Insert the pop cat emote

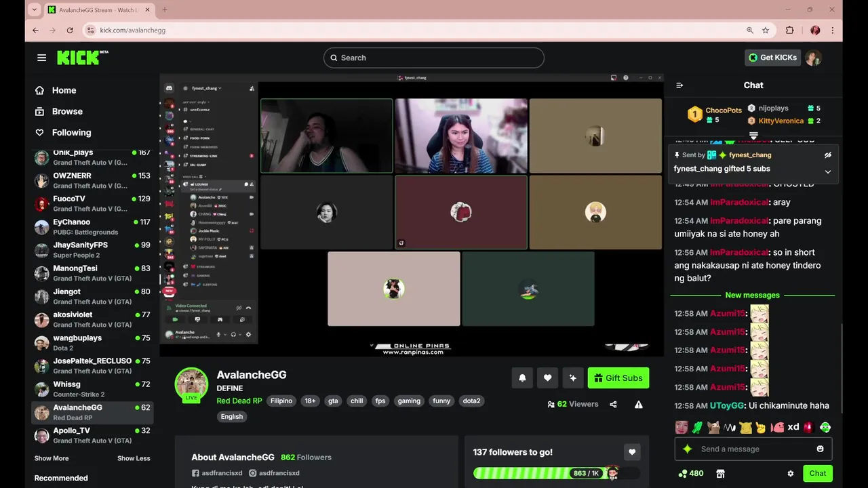[713, 427]
